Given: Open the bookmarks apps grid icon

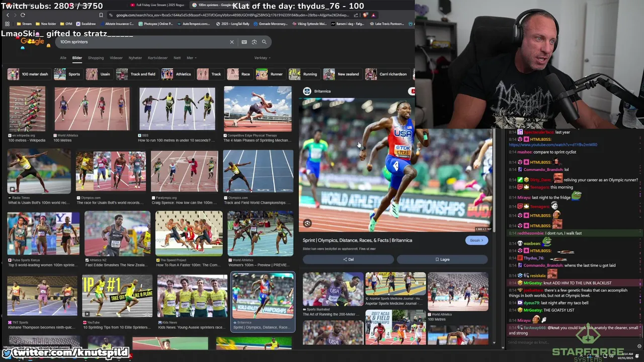Looking at the screenshot, I should [x=7, y=24].
